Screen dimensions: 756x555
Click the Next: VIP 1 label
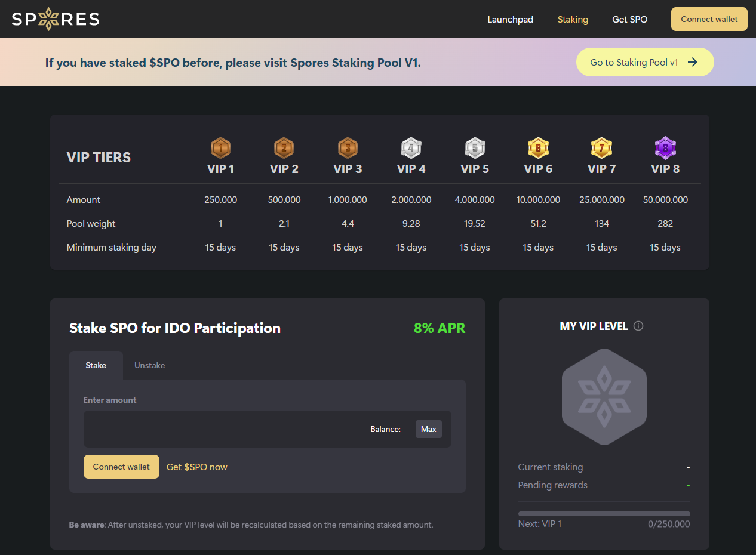click(540, 524)
